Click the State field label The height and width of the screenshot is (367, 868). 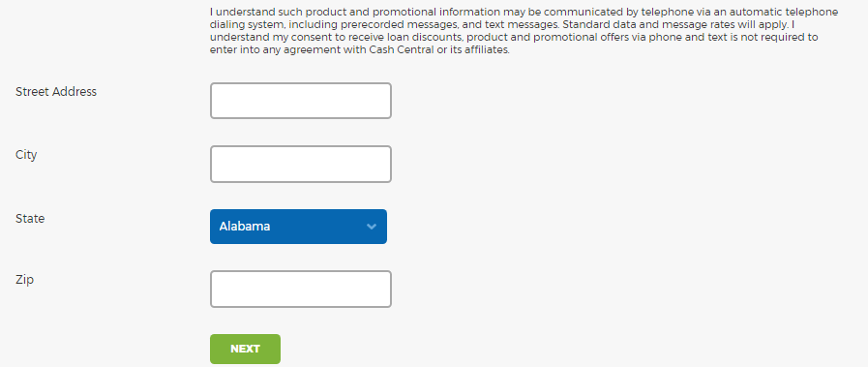click(x=30, y=219)
